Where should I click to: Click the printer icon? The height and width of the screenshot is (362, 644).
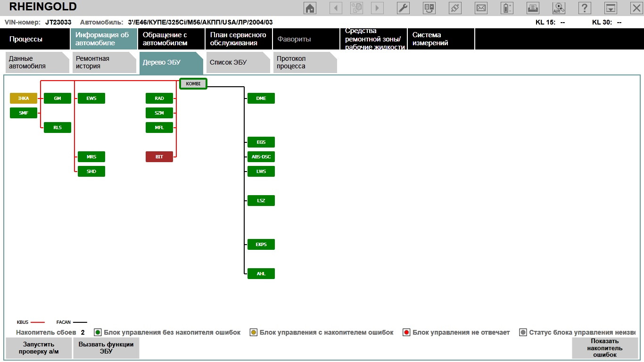click(533, 8)
